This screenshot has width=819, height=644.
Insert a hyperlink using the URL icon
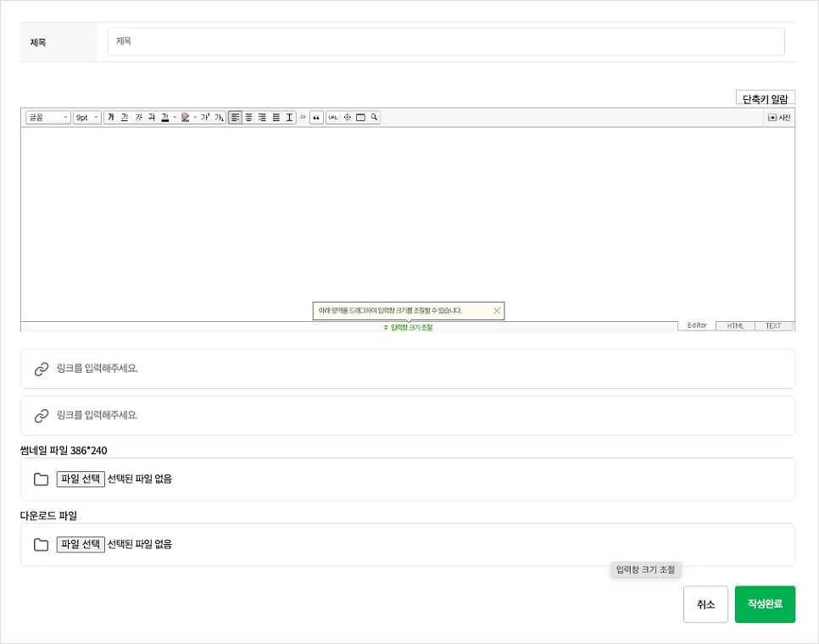(332, 118)
